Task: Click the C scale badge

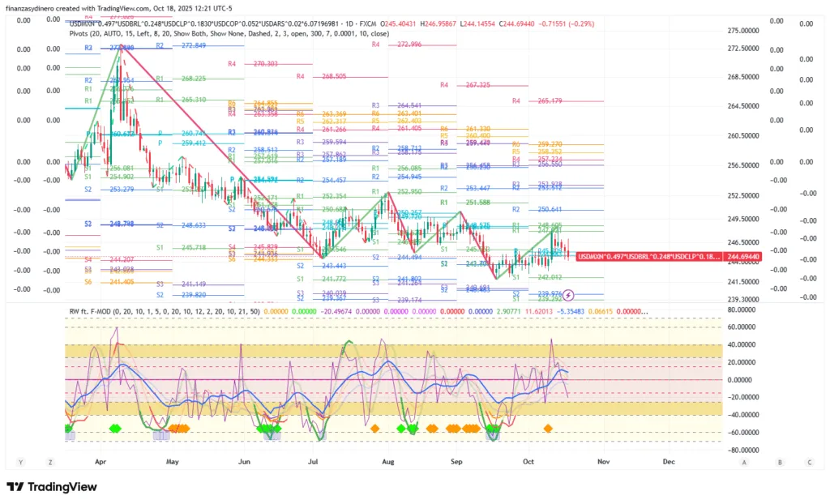Action: coord(809,461)
